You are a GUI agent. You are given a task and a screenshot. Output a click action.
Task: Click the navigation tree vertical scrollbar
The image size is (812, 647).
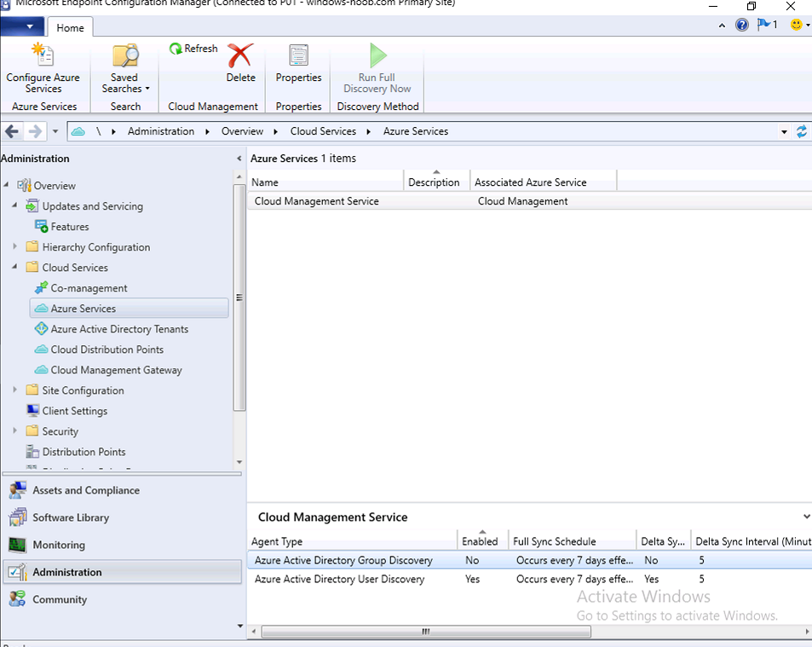coord(239,298)
